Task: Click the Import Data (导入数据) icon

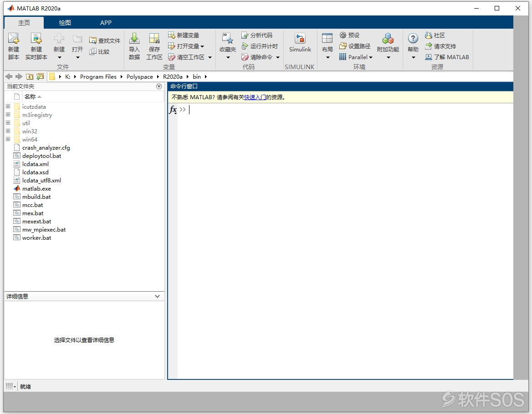Action: click(134, 39)
